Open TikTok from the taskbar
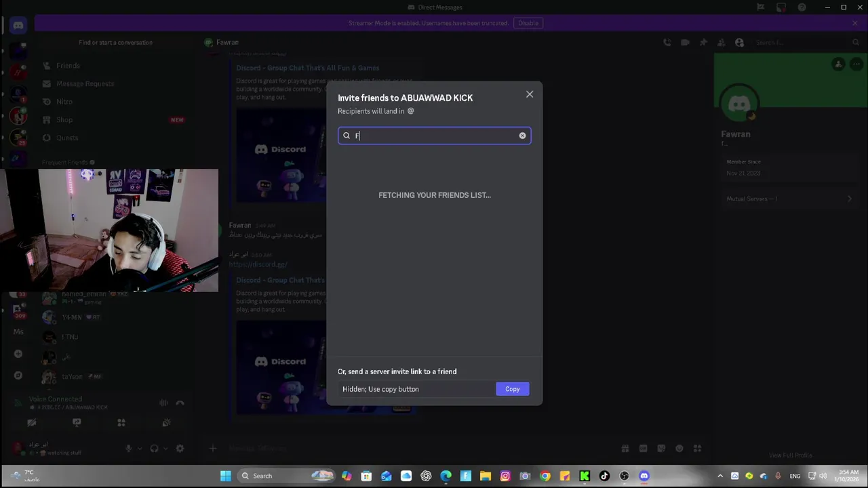Screen dimensions: 868x488 coord(604,476)
